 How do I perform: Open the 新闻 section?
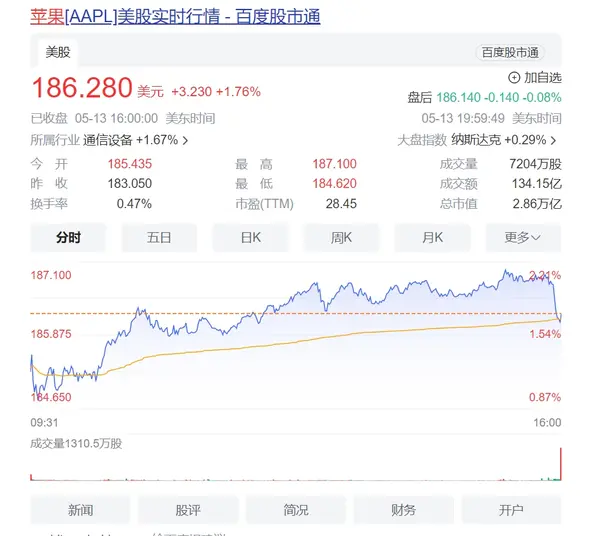click(x=81, y=510)
